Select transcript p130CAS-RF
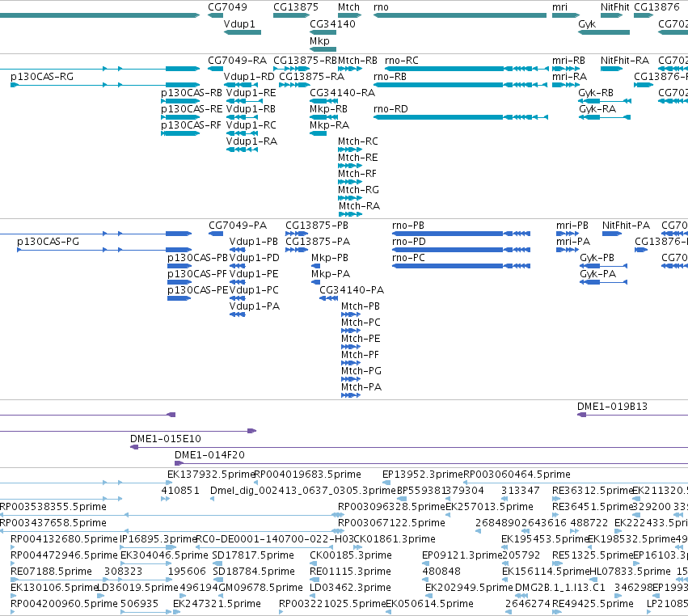The height and width of the screenshot is (616, 688). coord(191,125)
